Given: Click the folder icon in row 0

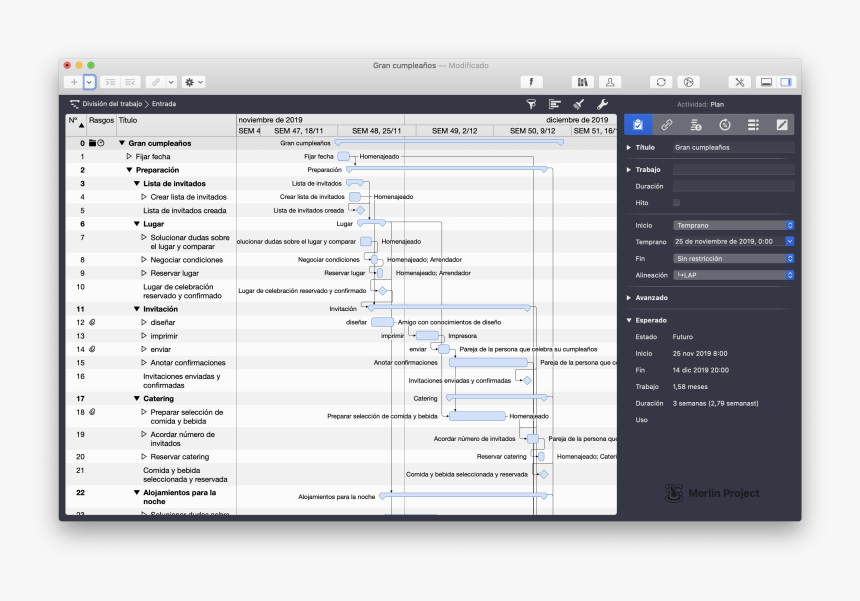Looking at the screenshot, I should tap(93, 143).
